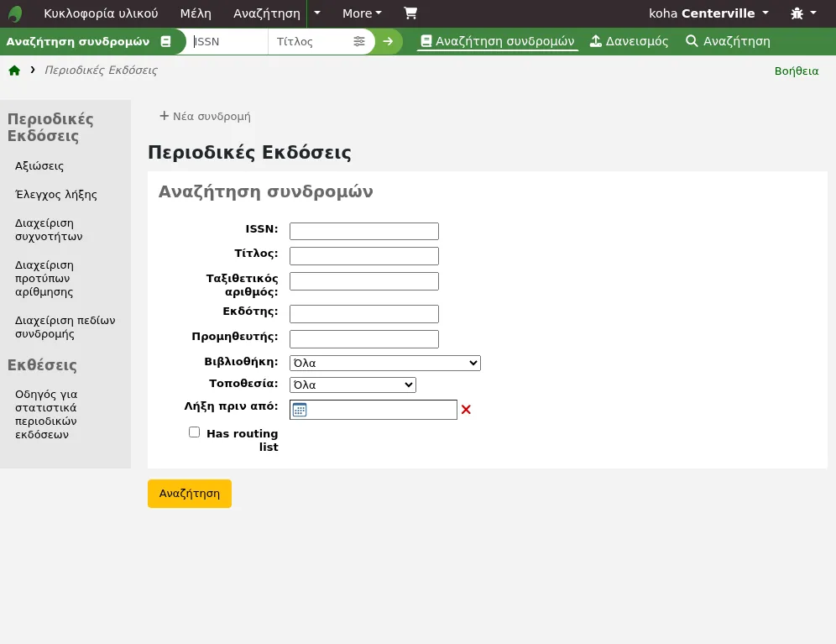
Task: Open Διαχείριση προτύπων αρίθμησης link
Action: (44, 279)
